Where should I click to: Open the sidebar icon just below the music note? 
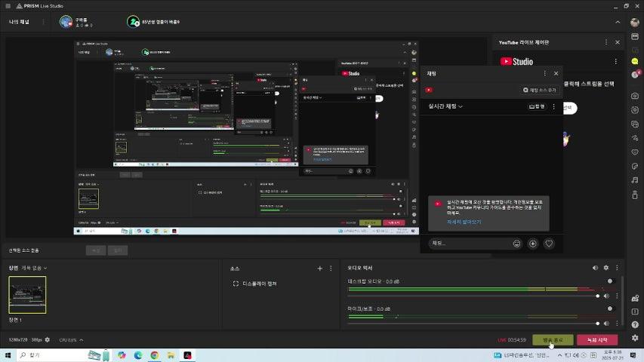(635, 195)
